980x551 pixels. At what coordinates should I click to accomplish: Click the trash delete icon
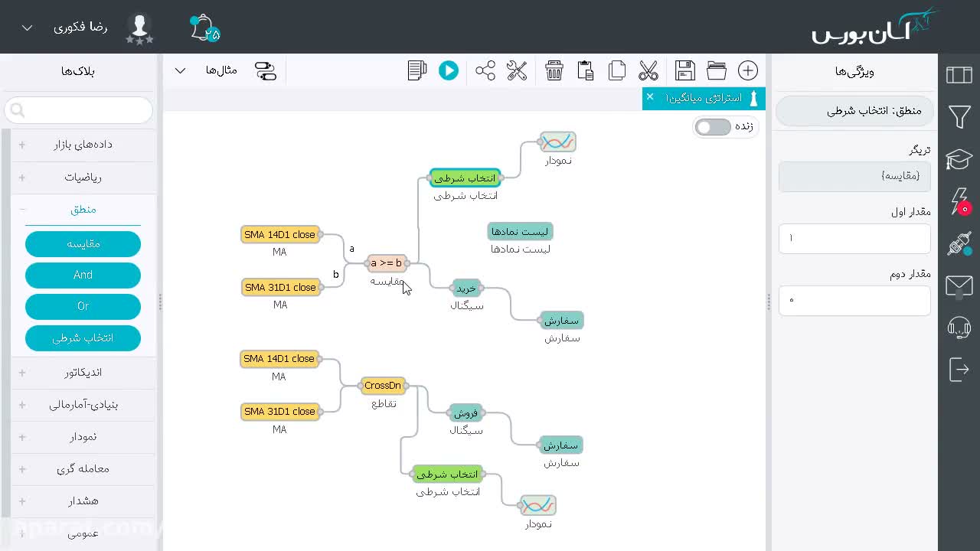pos(554,70)
